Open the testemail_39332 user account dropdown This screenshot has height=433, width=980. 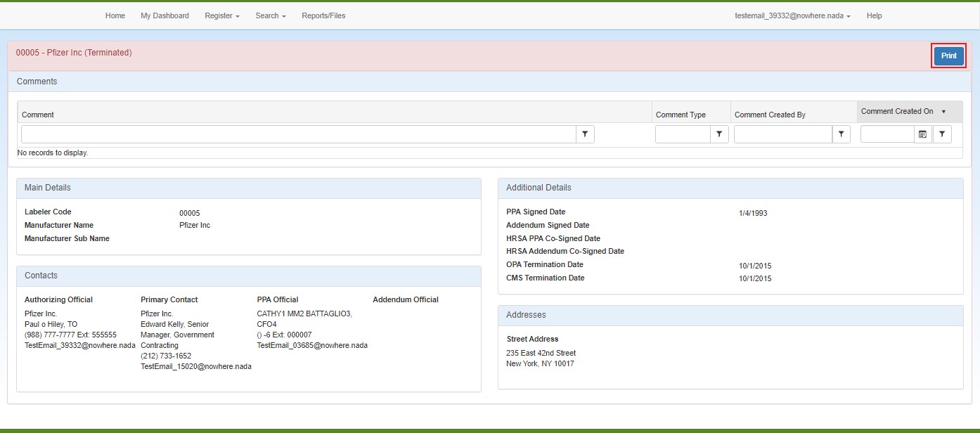tap(792, 15)
